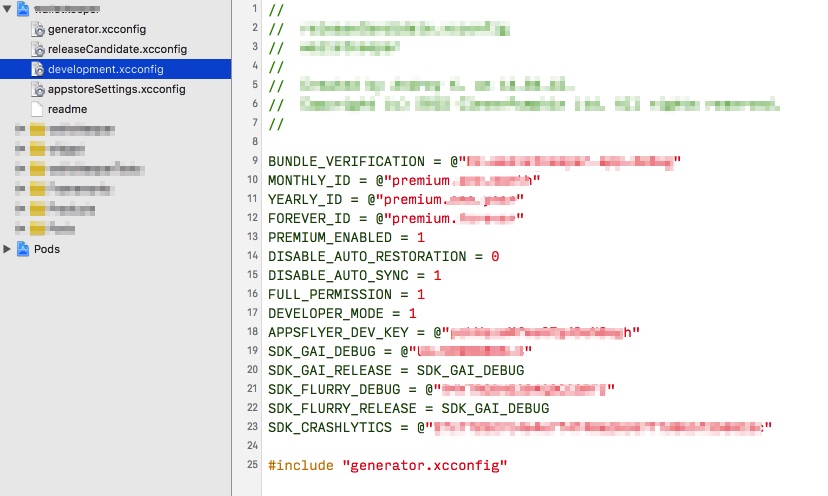The image size is (828, 496).
Task: Open releaseCandidate.xcconfig file
Action: coord(117,49)
